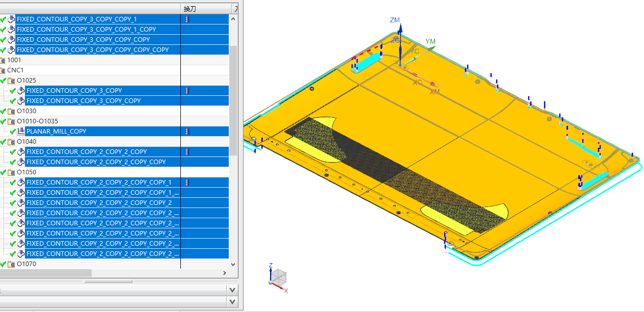Click the operation icon of FIXED_CONTOUR_COPY_3_COPY_COPY_COPY_COPY

click(x=11, y=50)
